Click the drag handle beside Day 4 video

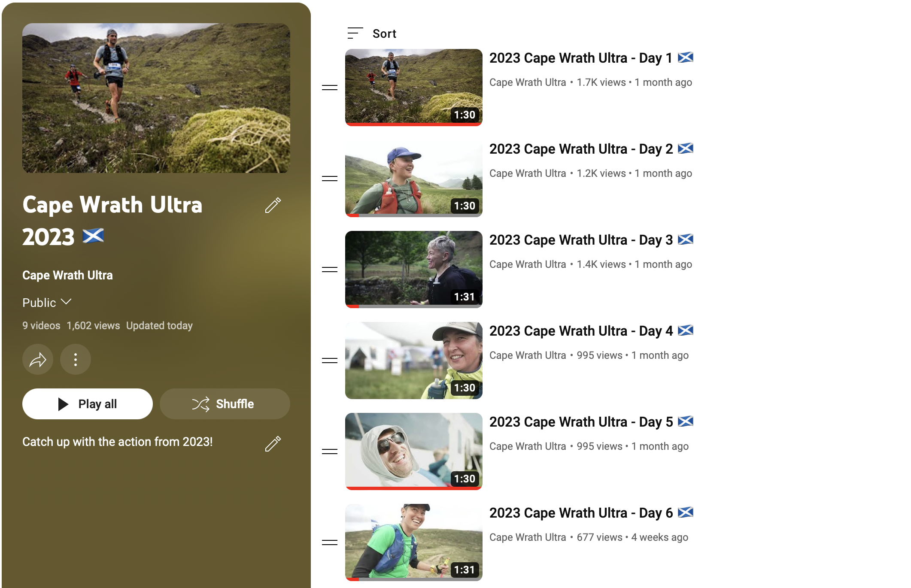(330, 361)
